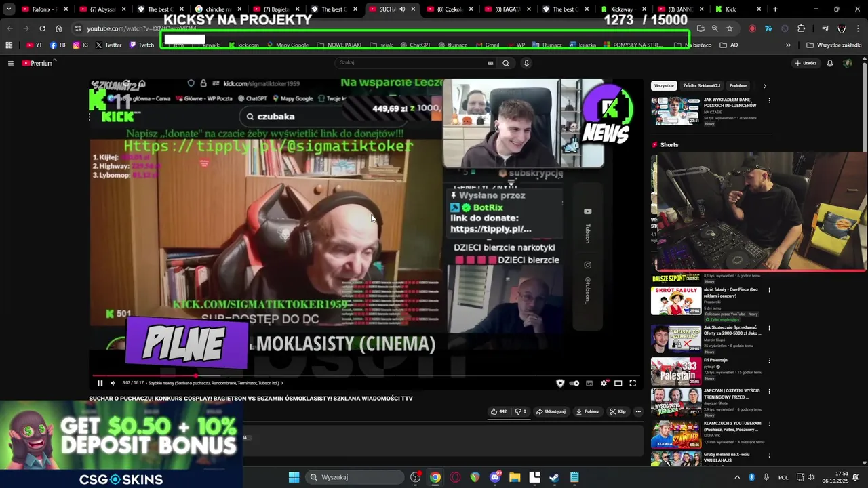The height and width of the screenshot is (488, 868).
Task: Open Kłamczuch z YouTuberami video title
Action: tap(733, 426)
